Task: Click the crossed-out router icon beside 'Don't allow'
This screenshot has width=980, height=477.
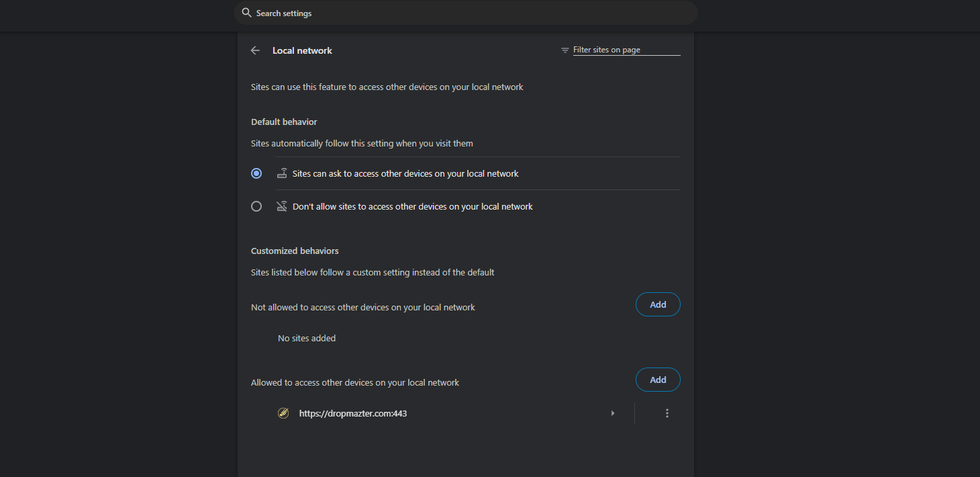Action: pyautogui.click(x=282, y=206)
